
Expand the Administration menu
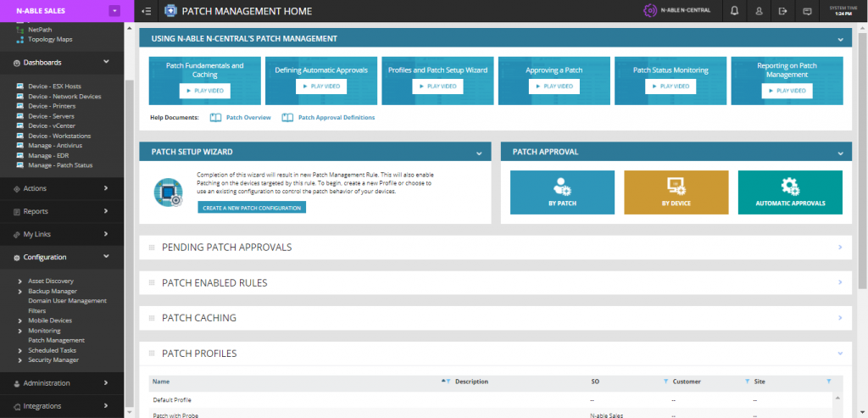coord(106,382)
